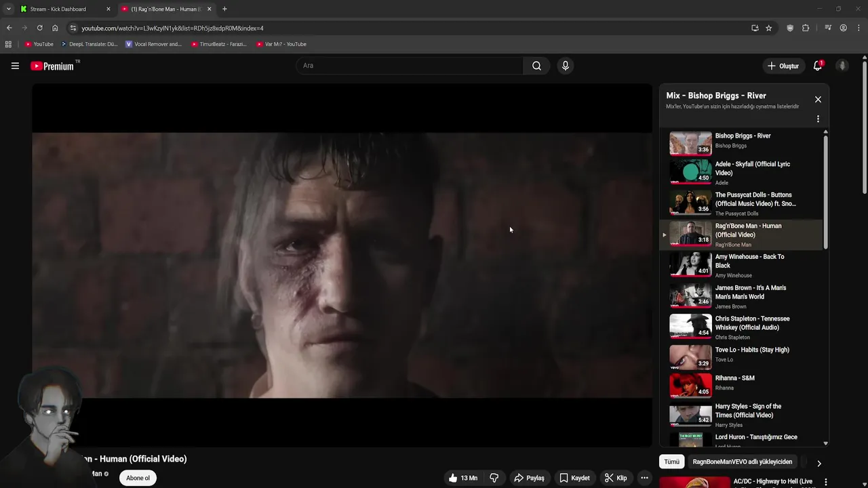868x488 pixels.
Task: Click the playlist panel scrollbar
Action: click(x=825, y=192)
